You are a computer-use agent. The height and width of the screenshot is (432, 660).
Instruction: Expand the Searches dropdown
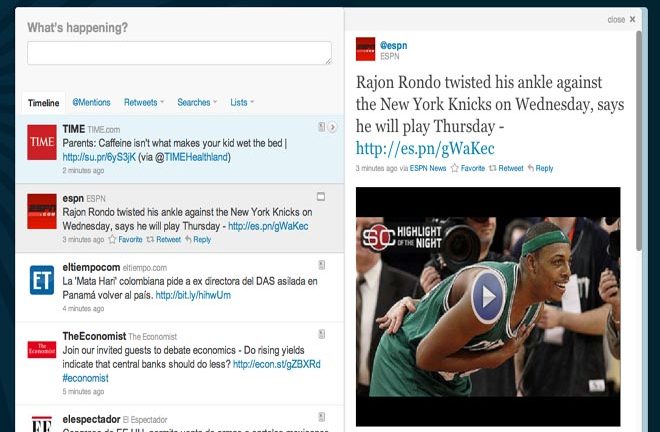pos(197,102)
